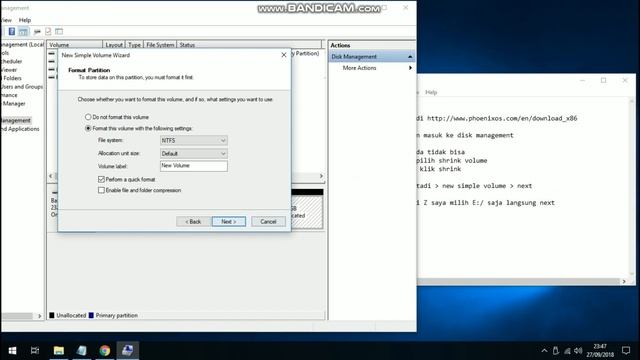Select Performance tree item
The height and width of the screenshot is (360, 640).
9,95
